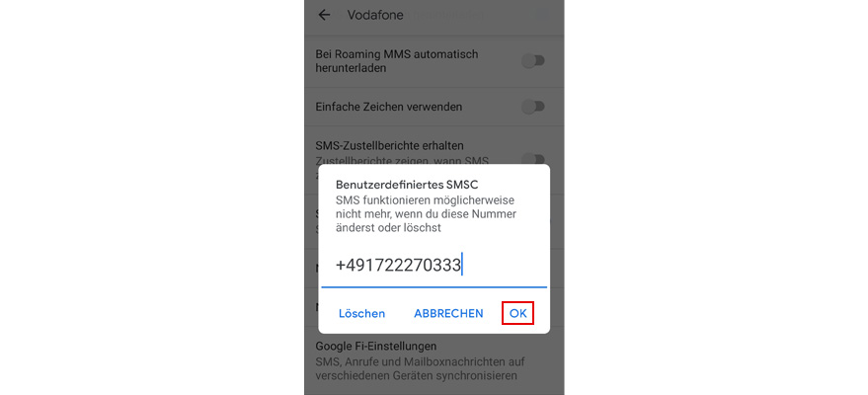The height and width of the screenshot is (395, 868).
Task: Focus the SMSC number field +491722270333
Action: 434,266
